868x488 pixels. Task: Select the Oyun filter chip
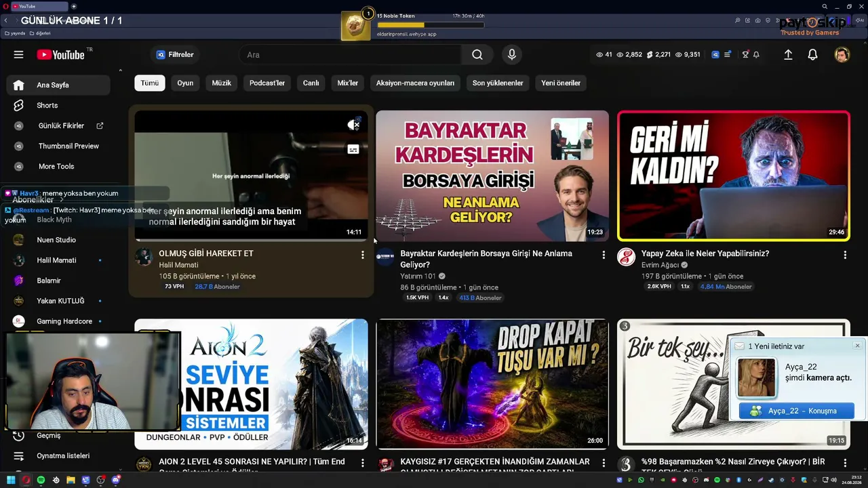185,83
